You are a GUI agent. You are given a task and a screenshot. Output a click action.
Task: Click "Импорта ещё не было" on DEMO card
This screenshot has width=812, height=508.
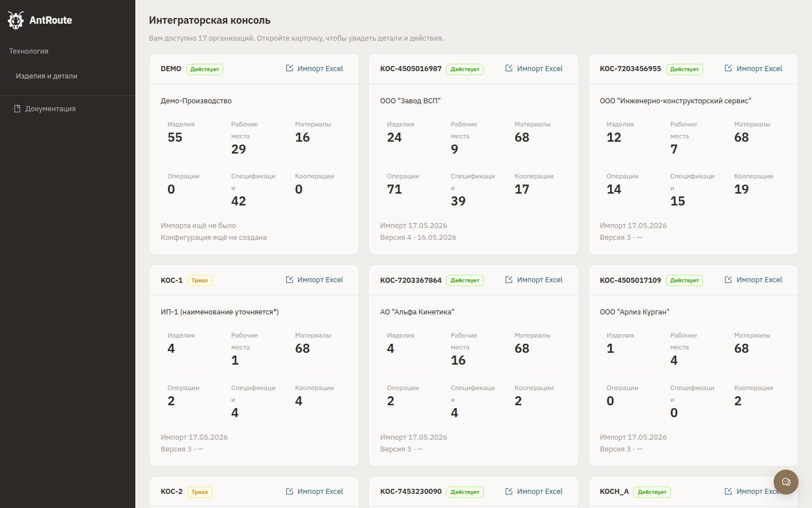point(198,225)
